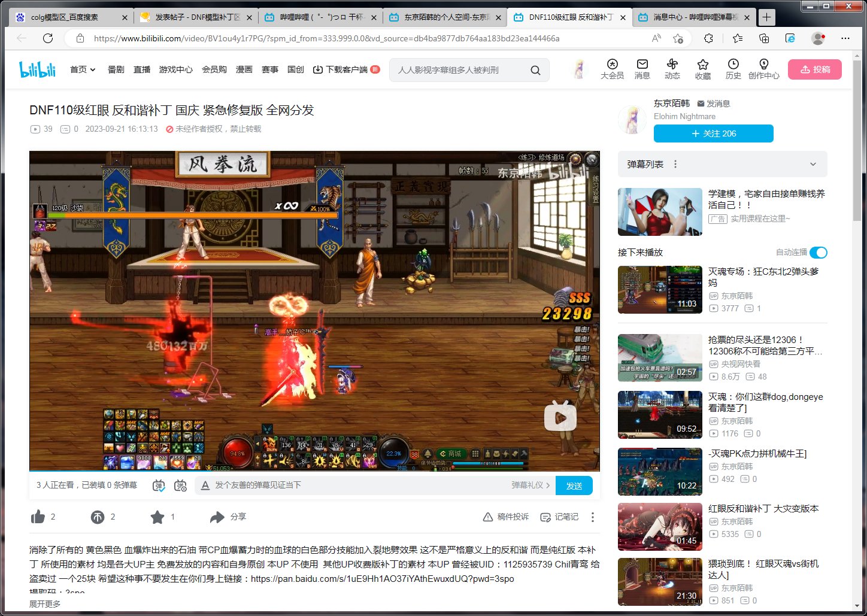867x616 pixels.
Task: Open the ad thumbnail 学建模
Action: tap(660, 212)
